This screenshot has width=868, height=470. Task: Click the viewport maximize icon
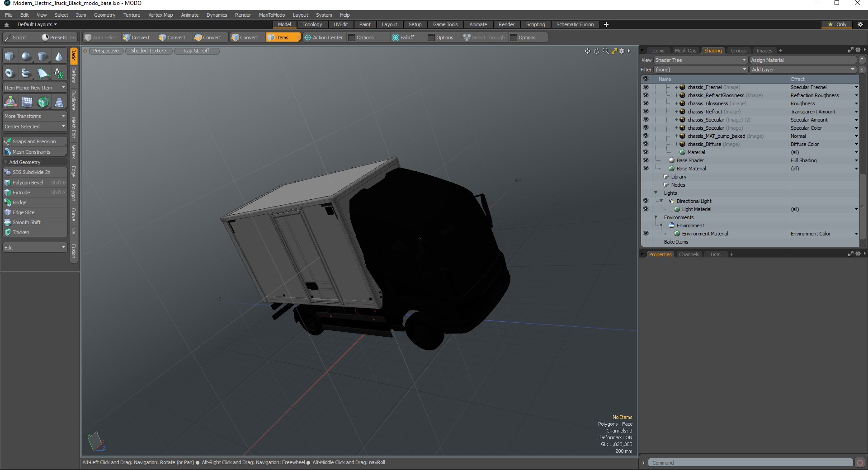pos(614,51)
